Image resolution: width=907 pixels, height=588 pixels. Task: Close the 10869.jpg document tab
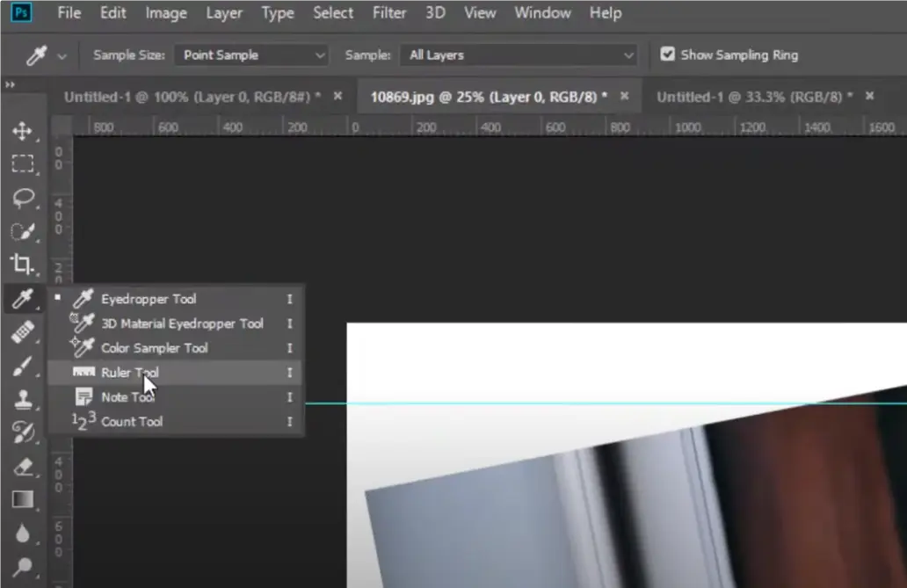click(x=624, y=96)
